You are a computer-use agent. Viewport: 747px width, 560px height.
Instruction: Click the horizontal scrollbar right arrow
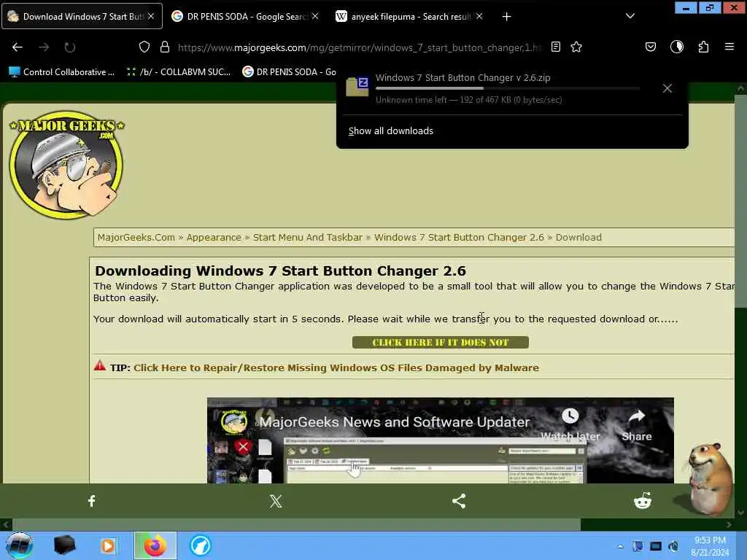click(x=729, y=525)
